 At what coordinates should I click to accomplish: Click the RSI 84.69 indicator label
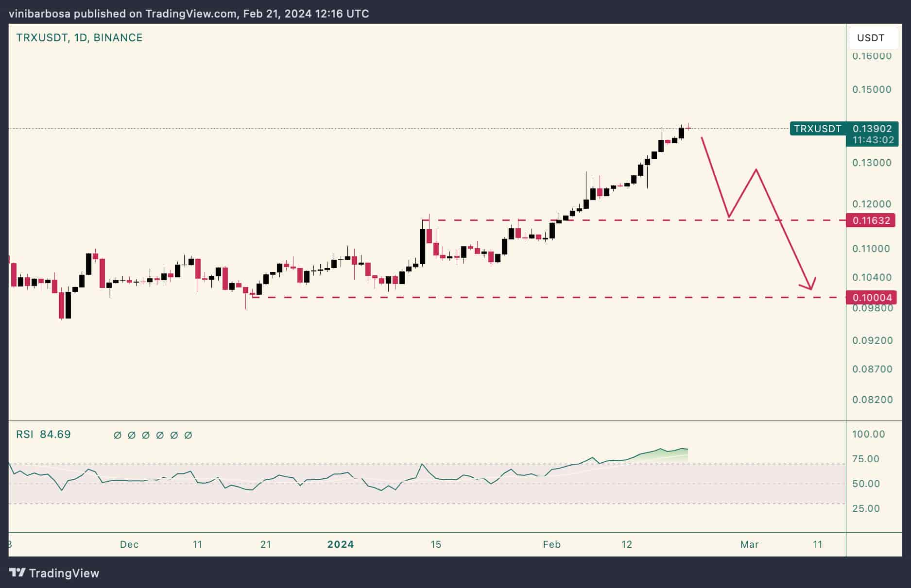click(x=43, y=434)
